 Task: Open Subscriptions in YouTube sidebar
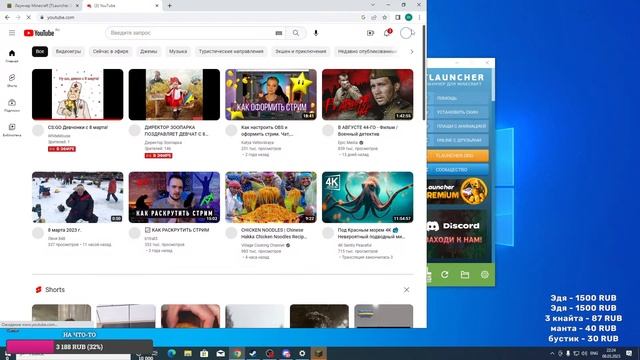coord(12,105)
